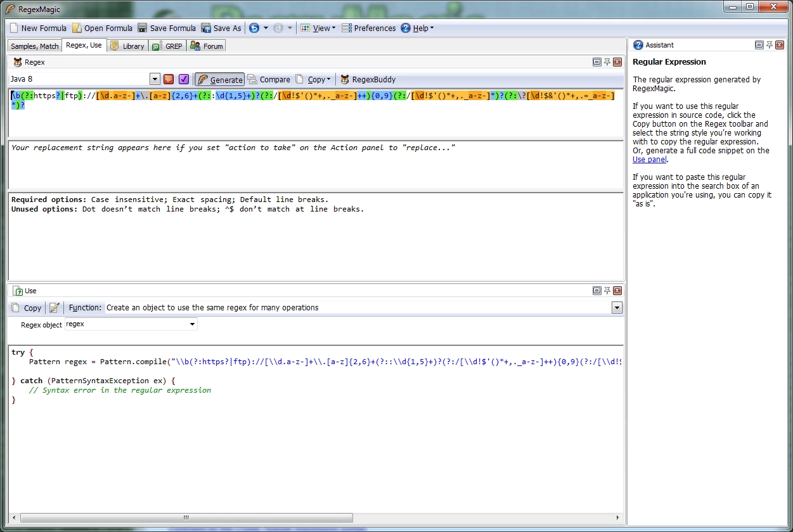Pin the Assistant panel
Image resolution: width=793 pixels, height=532 pixels.
click(769, 45)
